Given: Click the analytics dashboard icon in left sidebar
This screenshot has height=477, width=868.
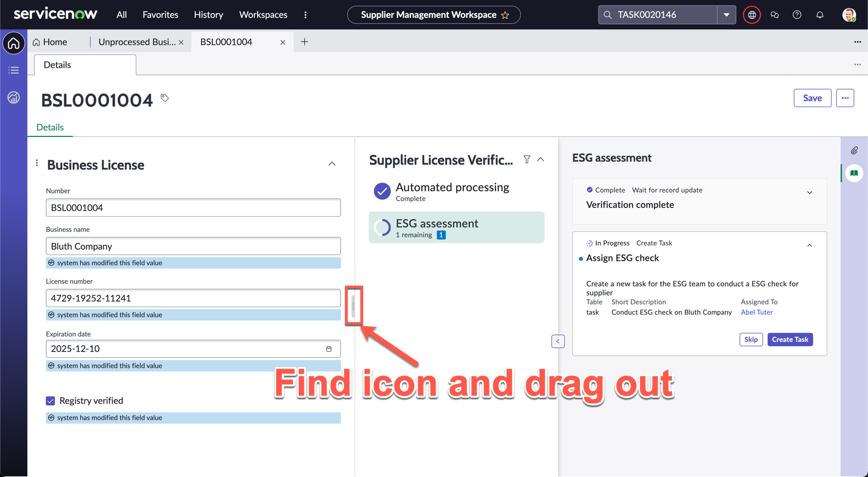Looking at the screenshot, I should tap(14, 97).
